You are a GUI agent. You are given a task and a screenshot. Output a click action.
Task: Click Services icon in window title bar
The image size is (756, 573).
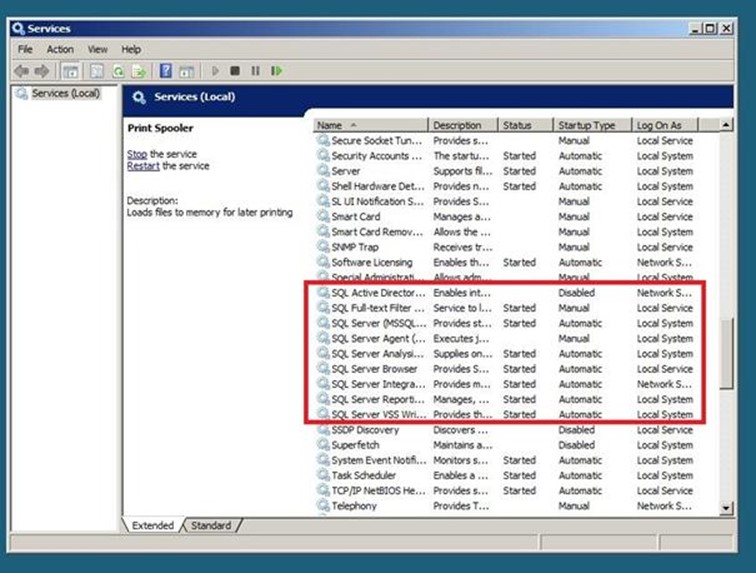point(18,28)
